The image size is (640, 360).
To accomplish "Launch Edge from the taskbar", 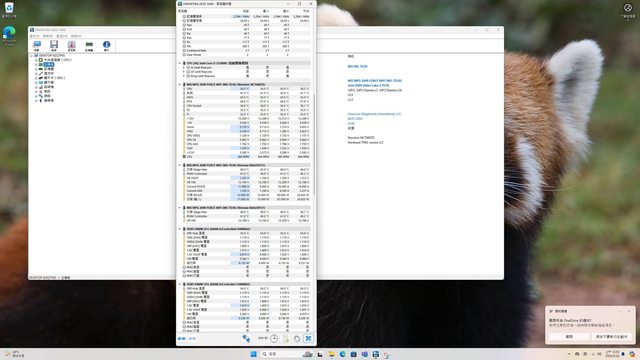I will pyautogui.click(x=342, y=354).
